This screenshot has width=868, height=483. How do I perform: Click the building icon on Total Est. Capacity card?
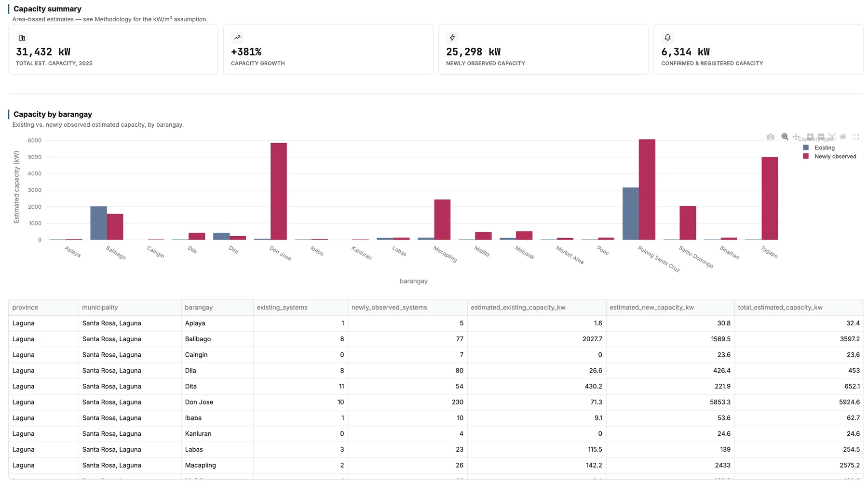[x=22, y=38]
